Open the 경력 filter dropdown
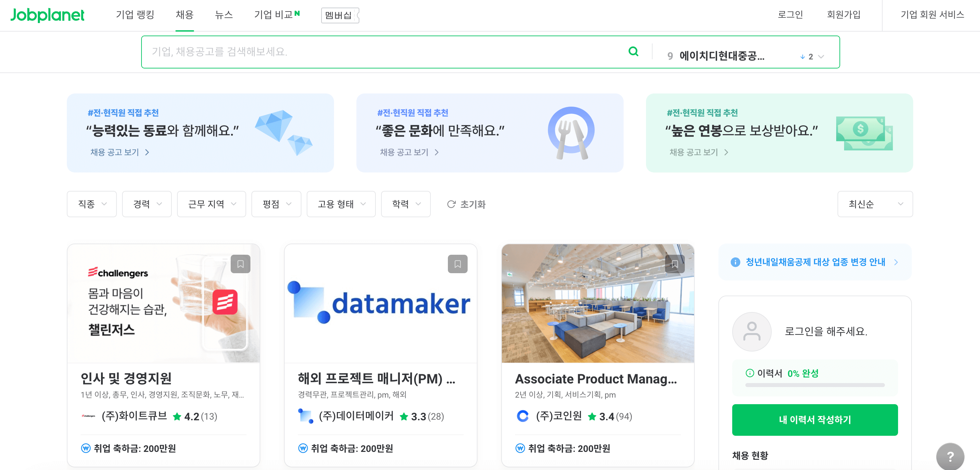 click(x=147, y=204)
